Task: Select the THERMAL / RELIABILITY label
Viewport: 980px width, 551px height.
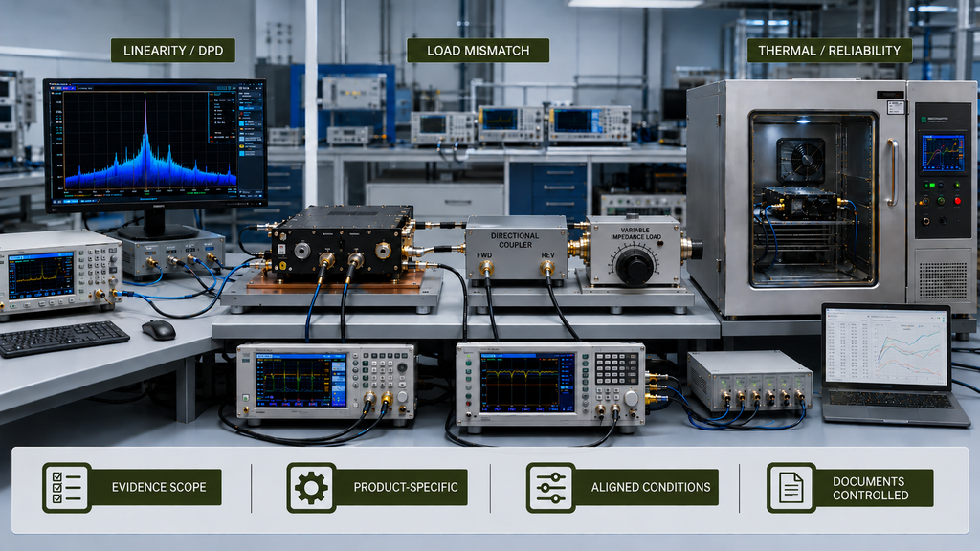Action: coord(830,51)
